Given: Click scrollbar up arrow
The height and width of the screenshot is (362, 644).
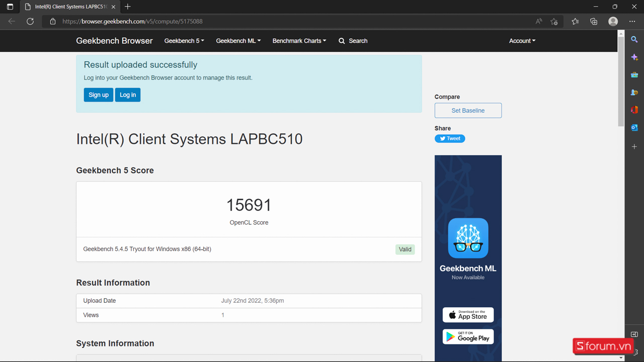Looking at the screenshot, I should 621,33.
